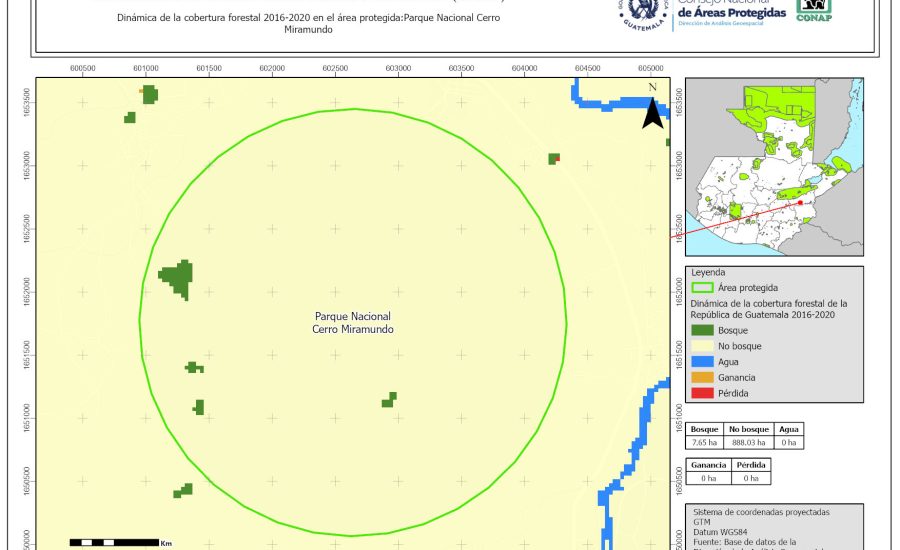This screenshot has width=900, height=550.
Task: Select the Área protegida legend outline symbol
Action: click(704, 287)
